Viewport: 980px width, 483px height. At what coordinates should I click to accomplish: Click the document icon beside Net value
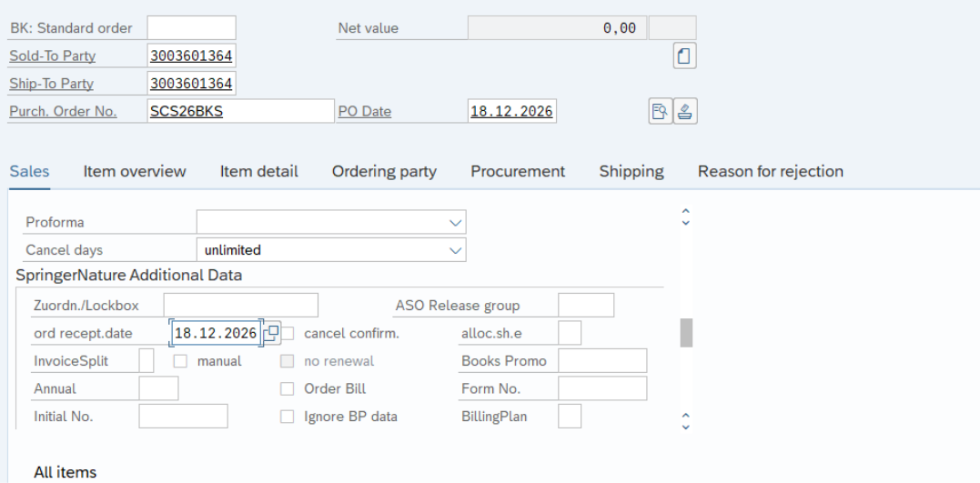[x=685, y=55]
